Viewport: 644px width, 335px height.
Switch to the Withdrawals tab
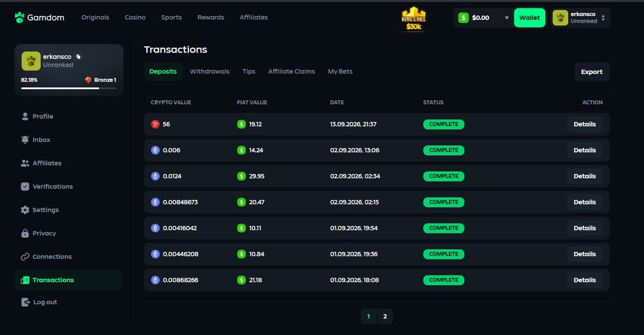click(x=209, y=71)
